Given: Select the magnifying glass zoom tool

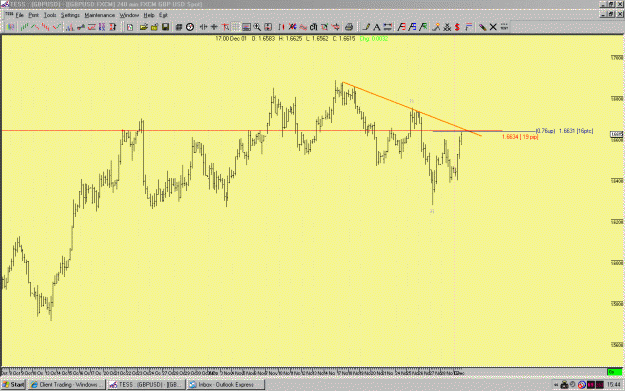Looking at the screenshot, I should pos(257,27).
